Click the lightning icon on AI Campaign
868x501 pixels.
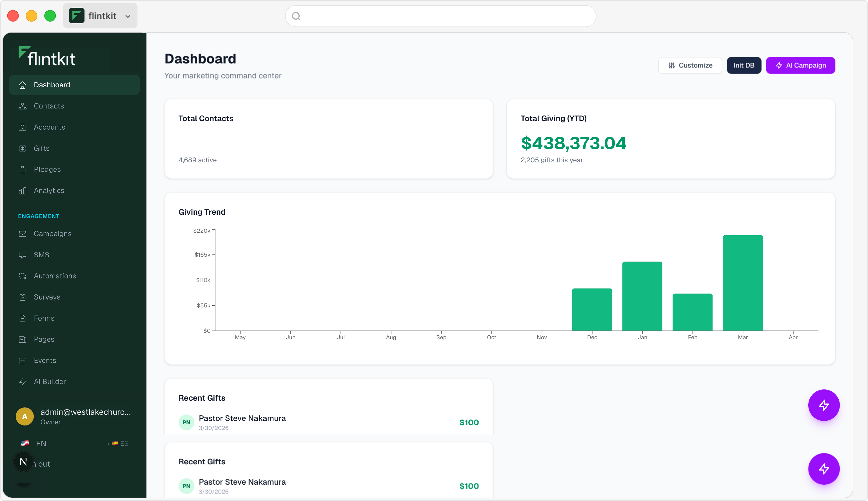[779, 65]
